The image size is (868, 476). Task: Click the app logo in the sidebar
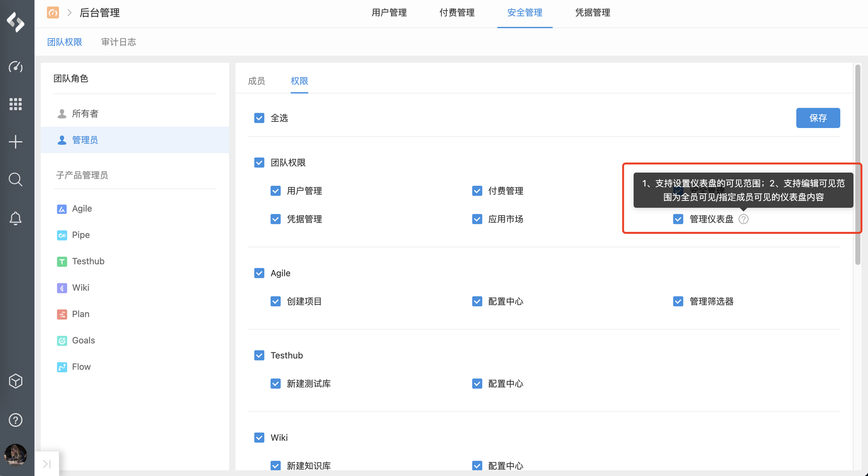point(16,22)
